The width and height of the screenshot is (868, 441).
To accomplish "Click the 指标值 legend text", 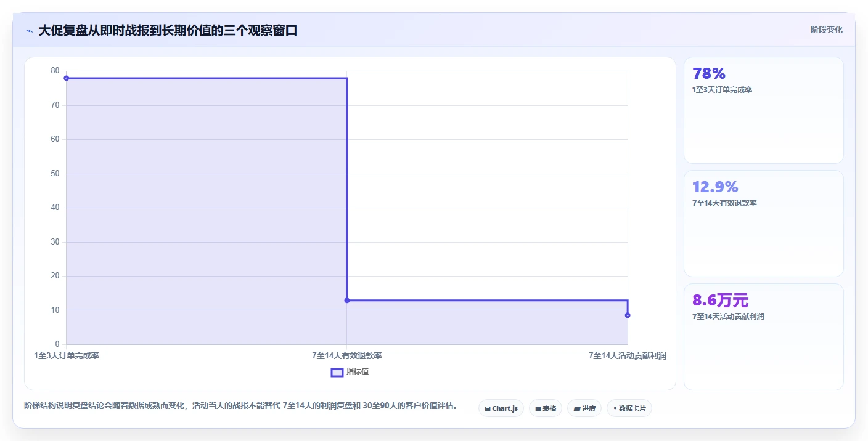I will (x=358, y=372).
